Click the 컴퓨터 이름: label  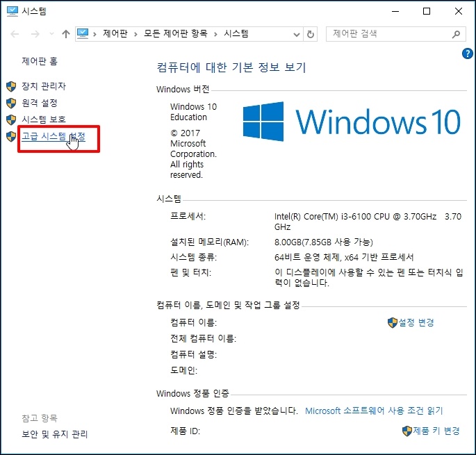(193, 322)
